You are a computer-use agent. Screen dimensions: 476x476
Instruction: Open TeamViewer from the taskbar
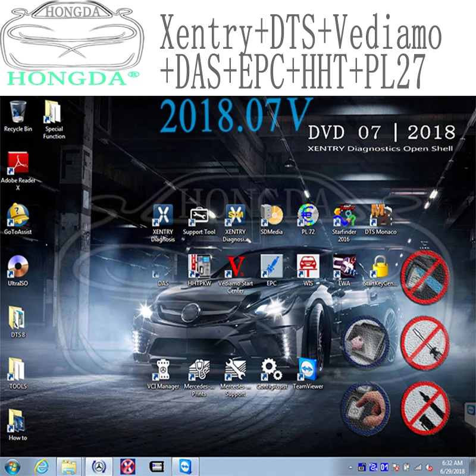click(185, 466)
